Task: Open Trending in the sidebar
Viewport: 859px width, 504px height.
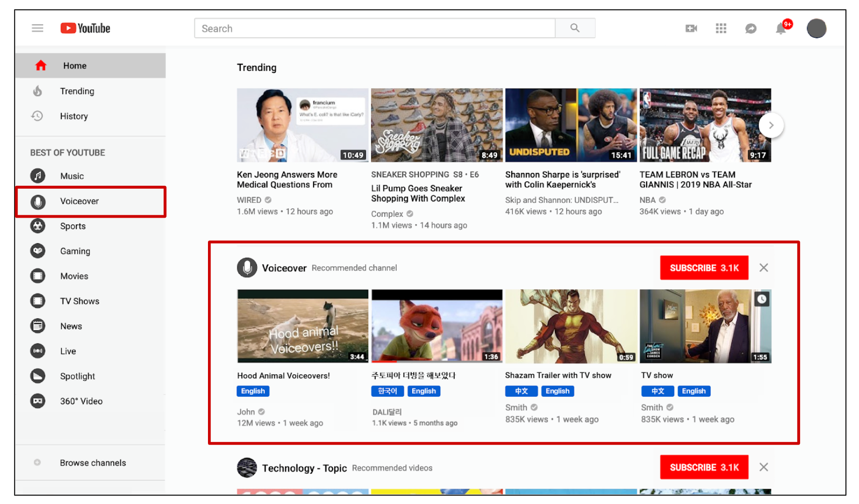Action: pyautogui.click(x=90, y=91)
